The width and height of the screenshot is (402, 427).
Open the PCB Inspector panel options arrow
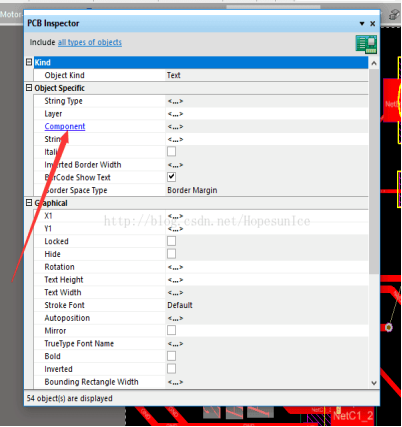click(362, 24)
